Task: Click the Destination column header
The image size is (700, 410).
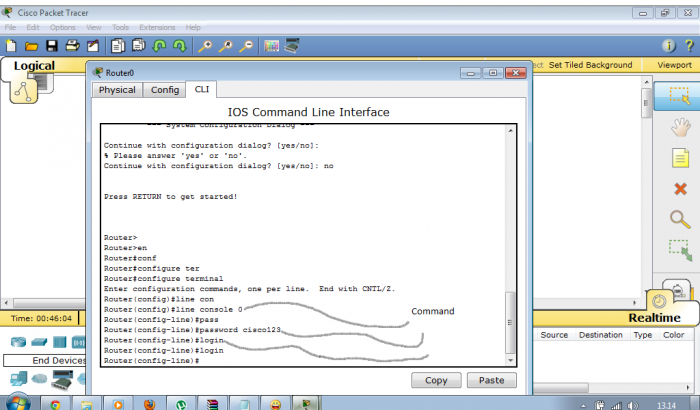Action: 600,335
